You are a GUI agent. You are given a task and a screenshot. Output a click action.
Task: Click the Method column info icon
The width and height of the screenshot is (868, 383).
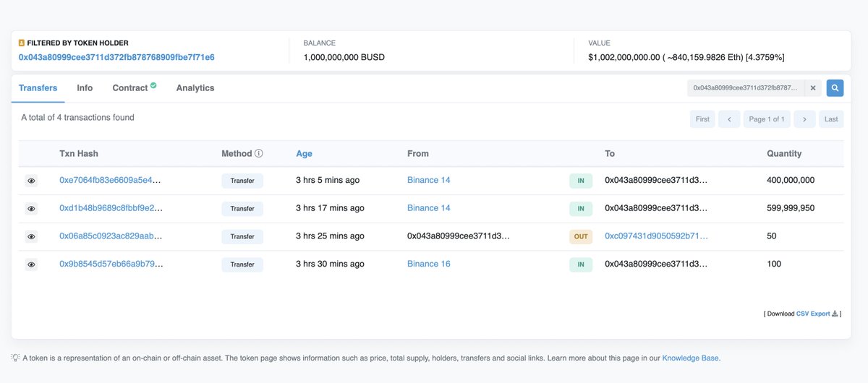point(259,153)
